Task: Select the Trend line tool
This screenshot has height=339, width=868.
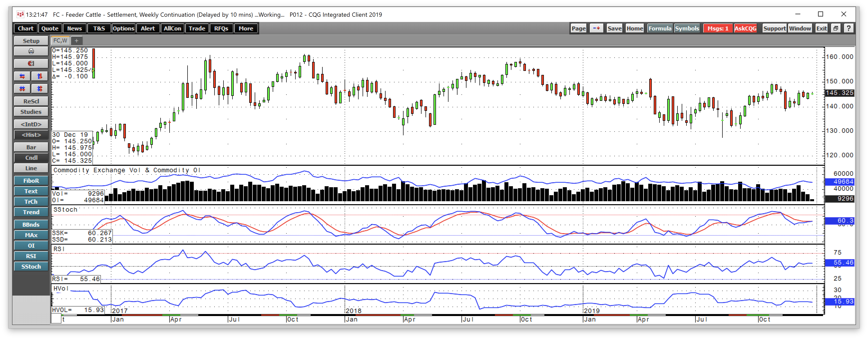Action: coord(31,212)
